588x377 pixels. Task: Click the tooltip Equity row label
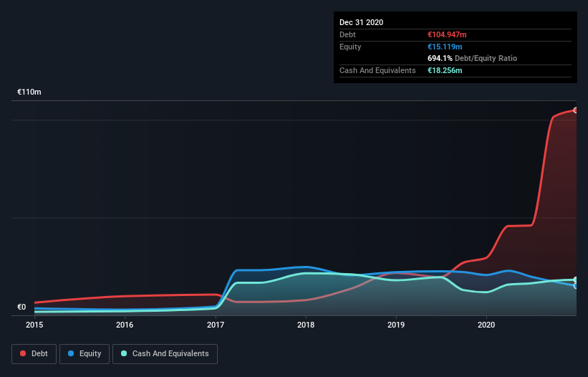(350, 47)
